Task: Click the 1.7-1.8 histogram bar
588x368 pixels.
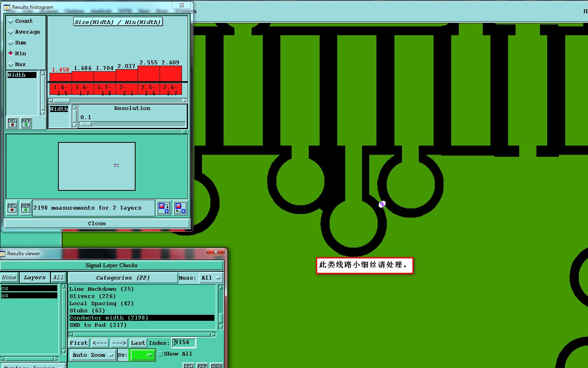Action: tap(105, 76)
